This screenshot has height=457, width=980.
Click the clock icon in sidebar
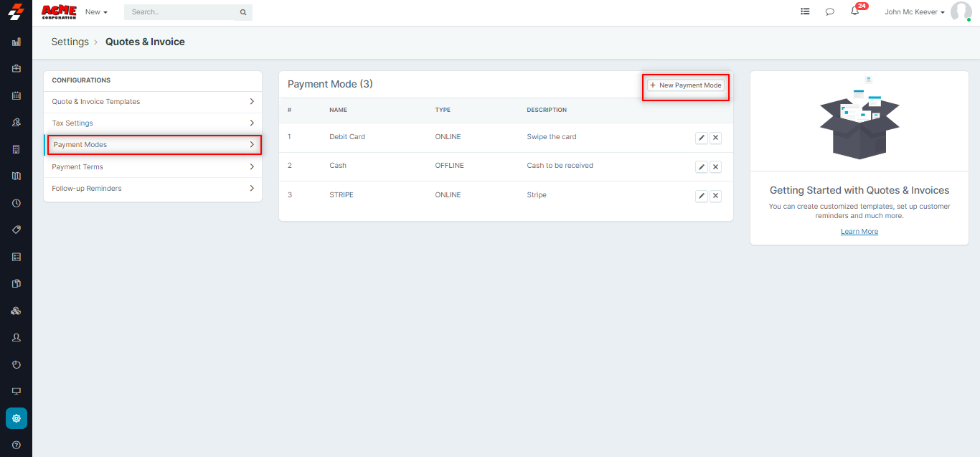(x=17, y=203)
